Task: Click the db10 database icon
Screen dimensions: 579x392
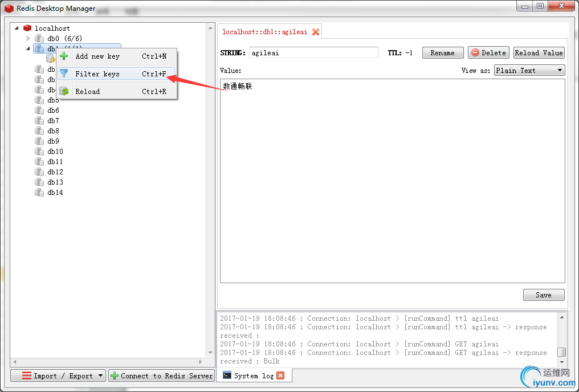Action: click(39, 152)
